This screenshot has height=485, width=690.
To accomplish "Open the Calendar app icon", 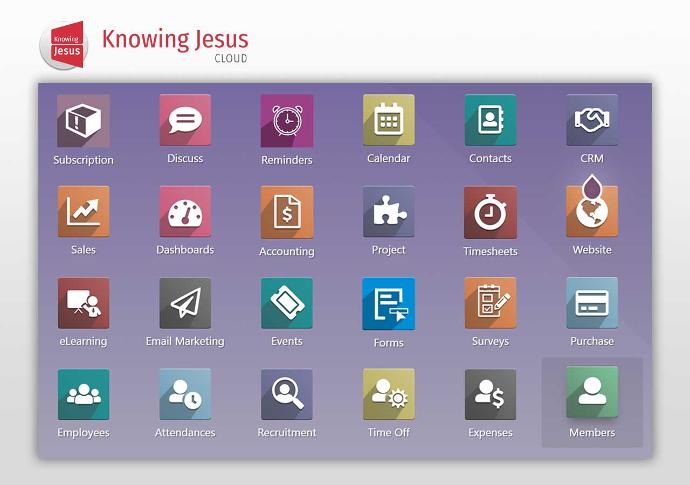I will pyautogui.click(x=389, y=120).
